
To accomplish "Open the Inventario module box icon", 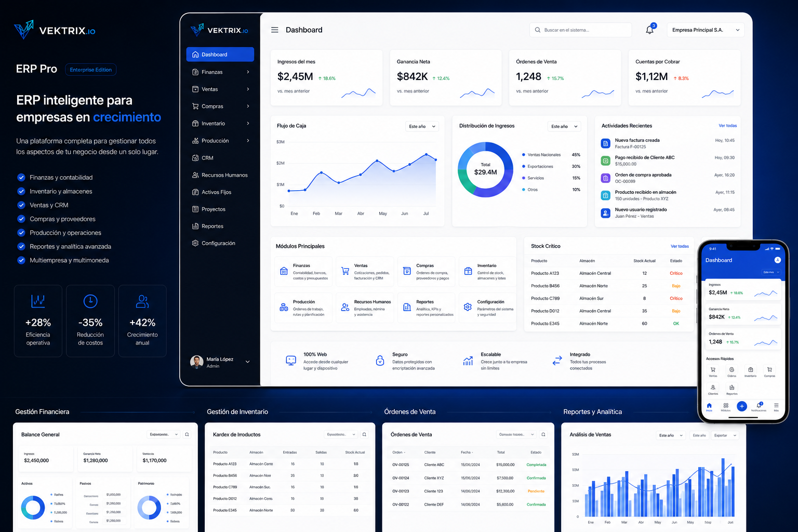I will (x=468, y=271).
